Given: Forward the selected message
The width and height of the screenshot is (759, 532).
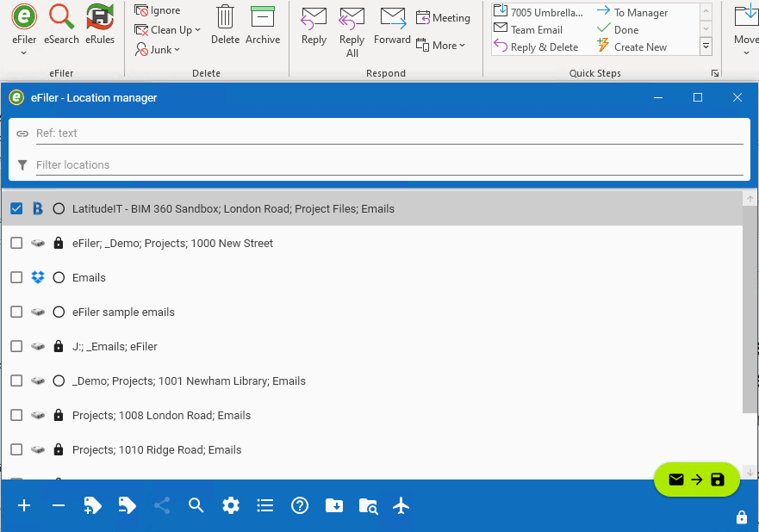Looking at the screenshot, I should click(392, 26).
